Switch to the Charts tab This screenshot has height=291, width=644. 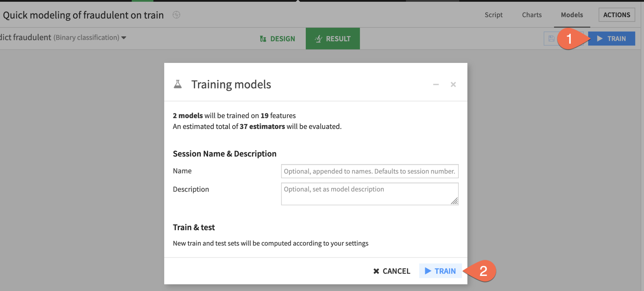click(x=532, y=15)
